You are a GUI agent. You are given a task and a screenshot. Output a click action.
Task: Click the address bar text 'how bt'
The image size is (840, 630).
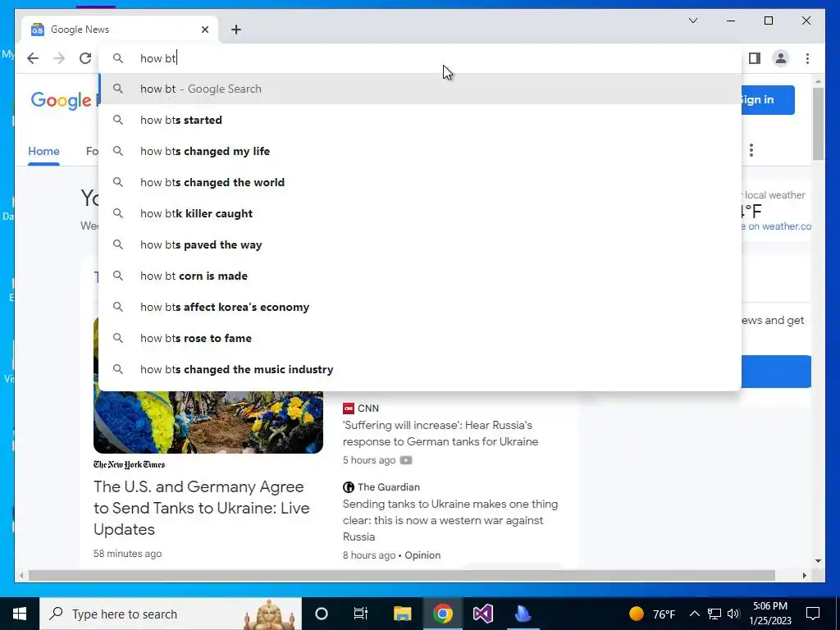(x=158, y=58)
